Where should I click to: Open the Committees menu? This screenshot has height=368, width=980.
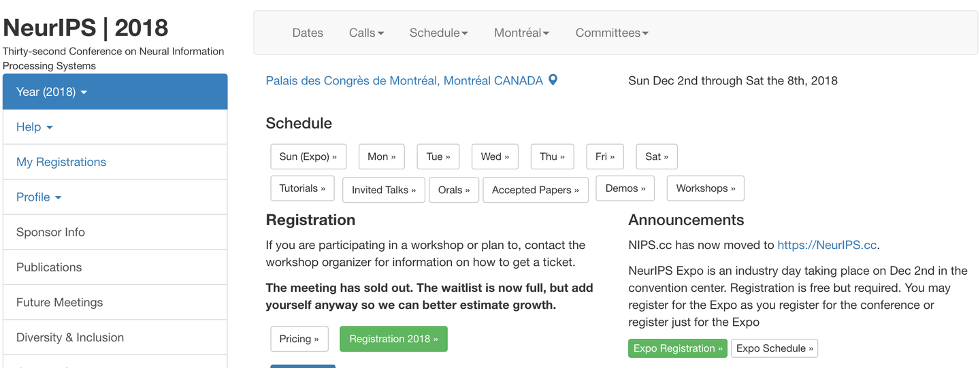point(612,33)
